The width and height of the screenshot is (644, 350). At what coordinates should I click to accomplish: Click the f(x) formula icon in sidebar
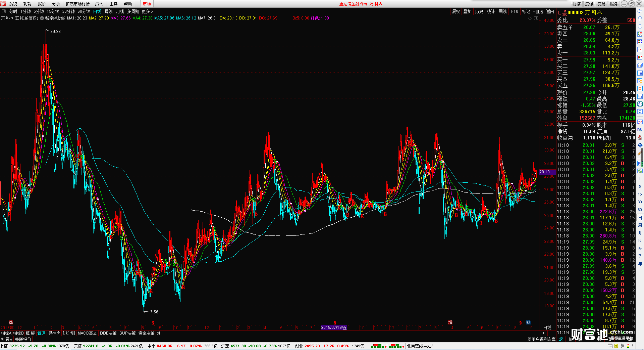(x=640, y=104)
